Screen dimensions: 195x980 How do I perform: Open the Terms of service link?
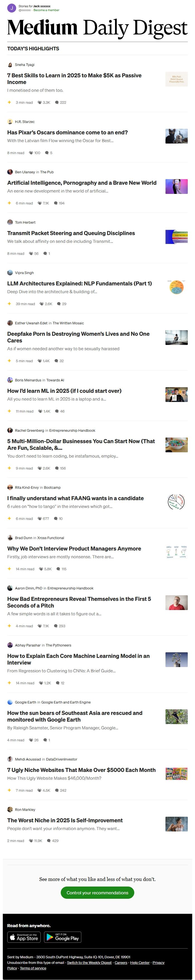tap(33, 968)
